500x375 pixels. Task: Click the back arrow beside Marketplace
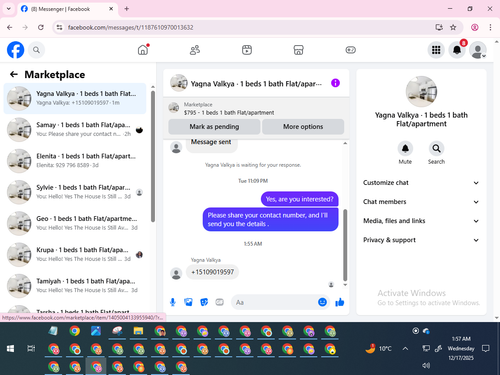[x=14, y=74]
